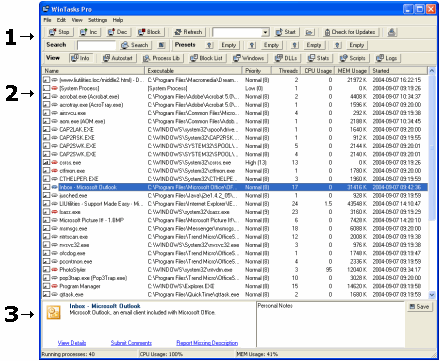Click the Stop process toolbar button
Image resolution: width=440 pixels, height=361 pixels.
pyautogui.click(x=59, y=32)
